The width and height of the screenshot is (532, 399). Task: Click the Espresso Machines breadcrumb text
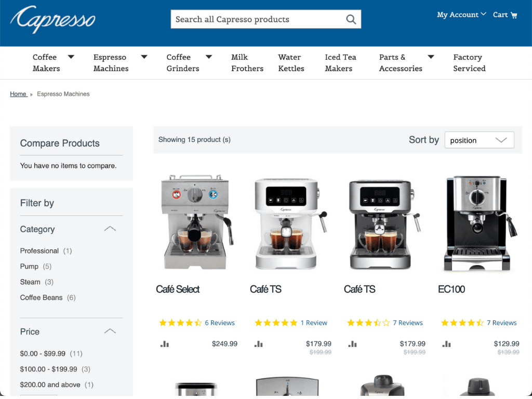[63, 94]
